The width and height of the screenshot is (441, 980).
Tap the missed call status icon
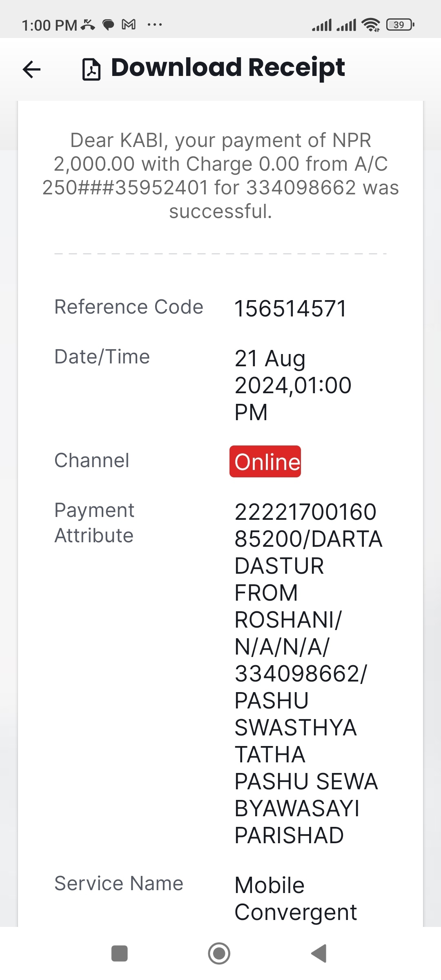(x=88, y=25)
